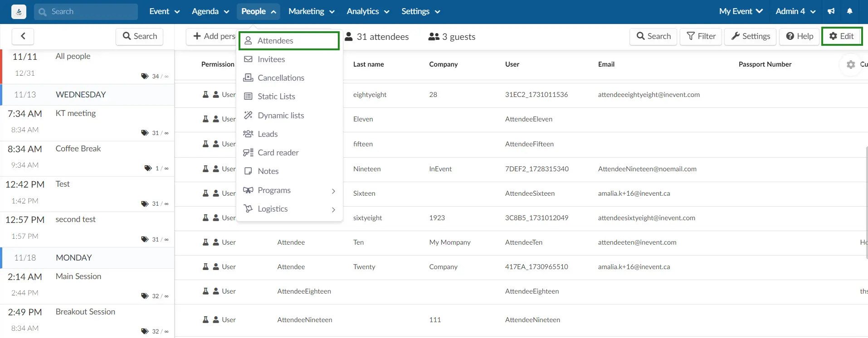868x338 pixels.
Task: Click the Last name column header
Action: (368, 64)
